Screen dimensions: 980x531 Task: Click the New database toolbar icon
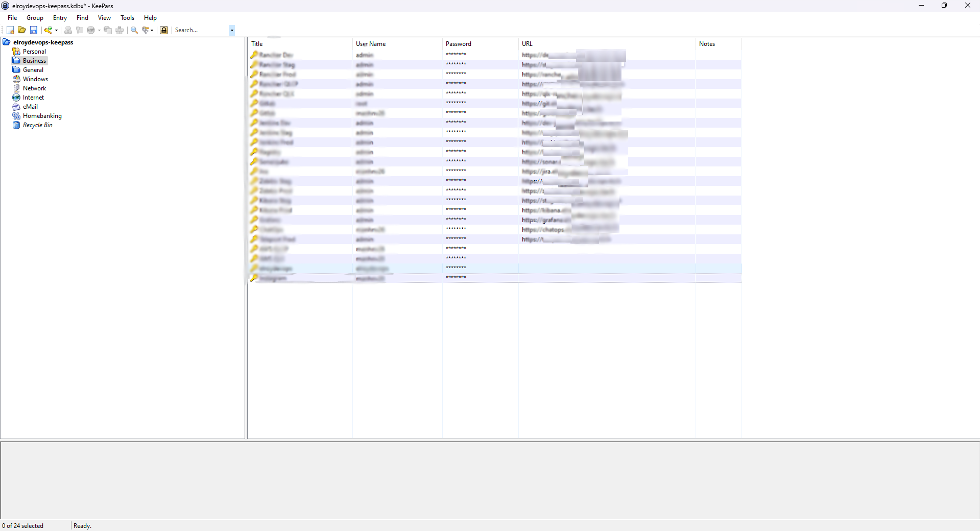10,30
